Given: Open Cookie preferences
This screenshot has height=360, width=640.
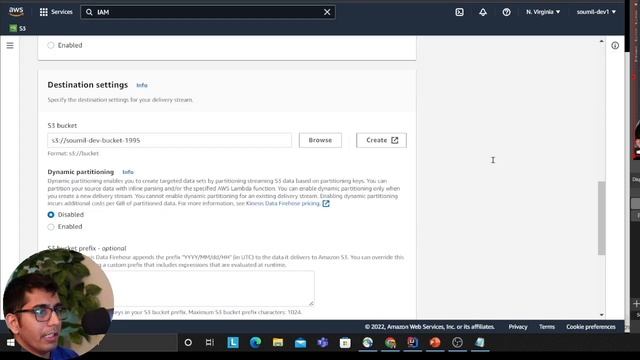Looking at the screenshot, I should point(591,327).
